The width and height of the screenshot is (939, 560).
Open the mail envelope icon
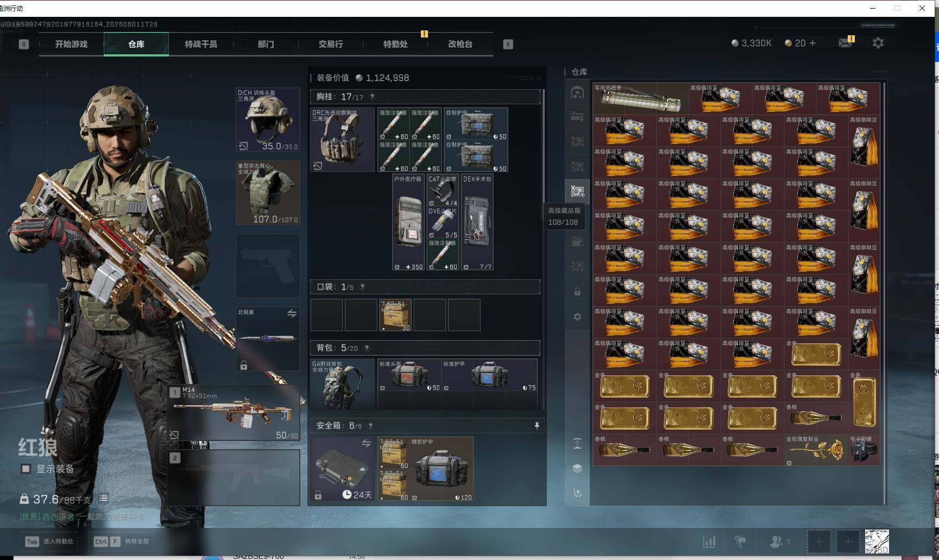pos(845,43)
